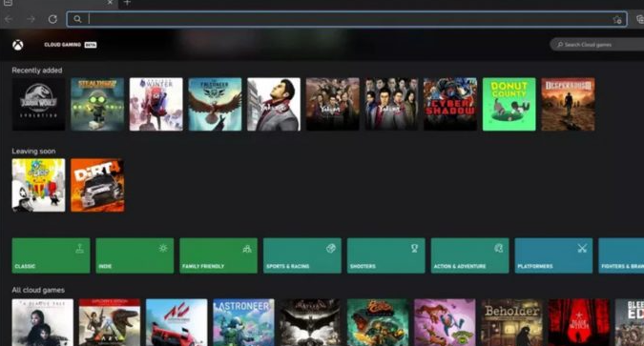Add page to favorites with the star icon
The image size is (644, 346).
(x=617, y=19)
